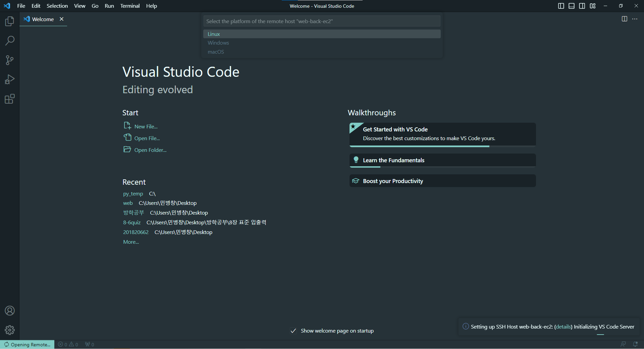Click the VS Code logo in title bar
This screenshot has width=644, height=349.
[x=7, y=6]
